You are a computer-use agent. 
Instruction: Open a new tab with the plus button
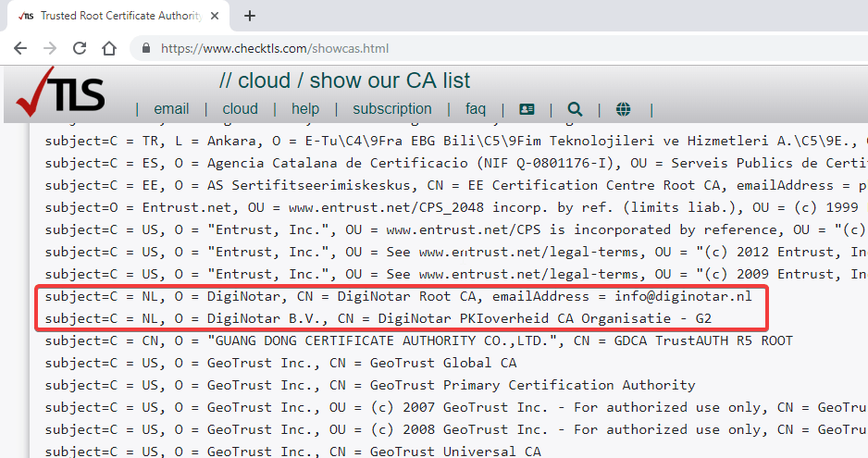[x=250, y=16]
